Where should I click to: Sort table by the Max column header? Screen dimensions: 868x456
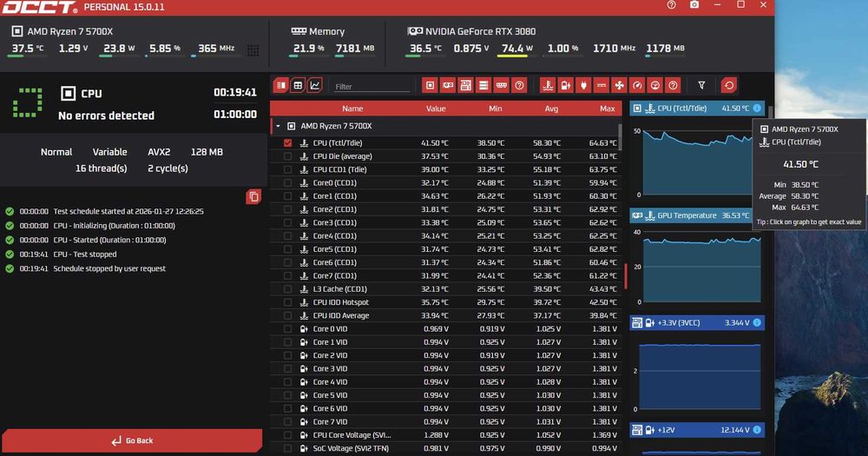tap(608, 109)
